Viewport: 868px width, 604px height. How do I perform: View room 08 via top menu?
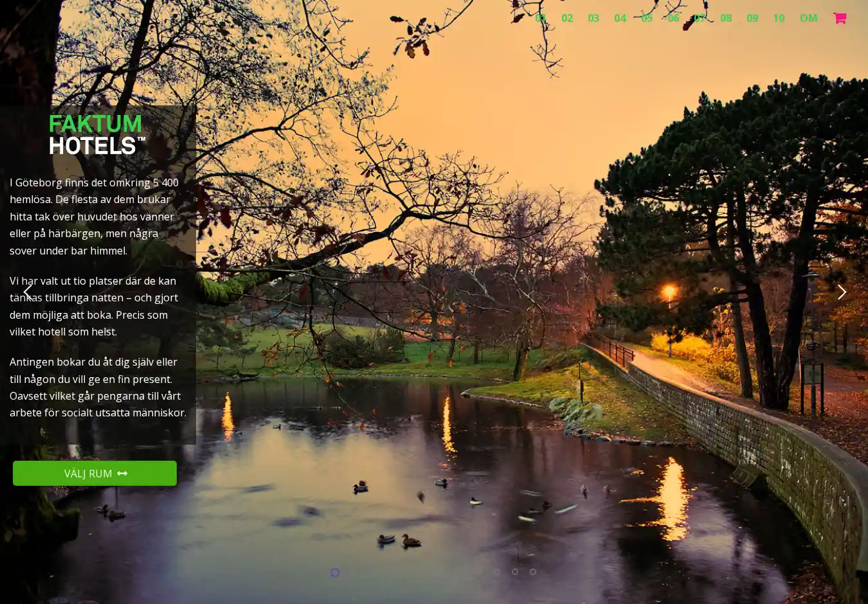726,18
